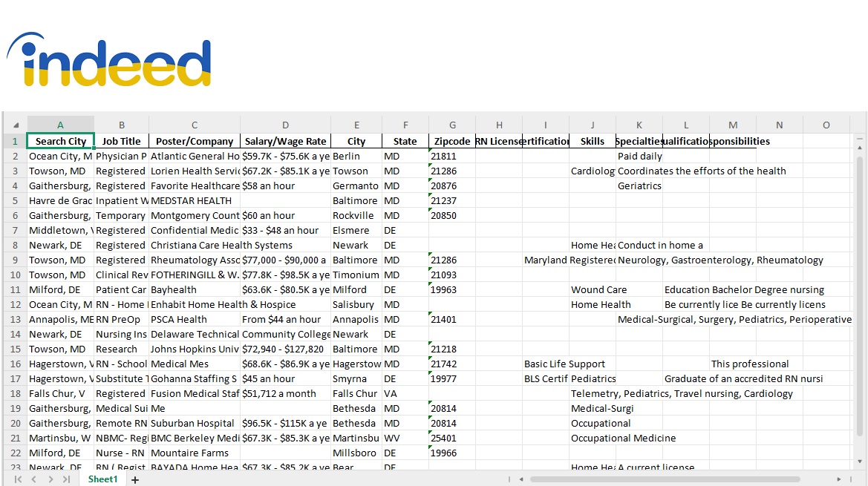Click the 'Salisbury' city cell
Viewport: 868px width, 486px height.
[x=356, y=305]
